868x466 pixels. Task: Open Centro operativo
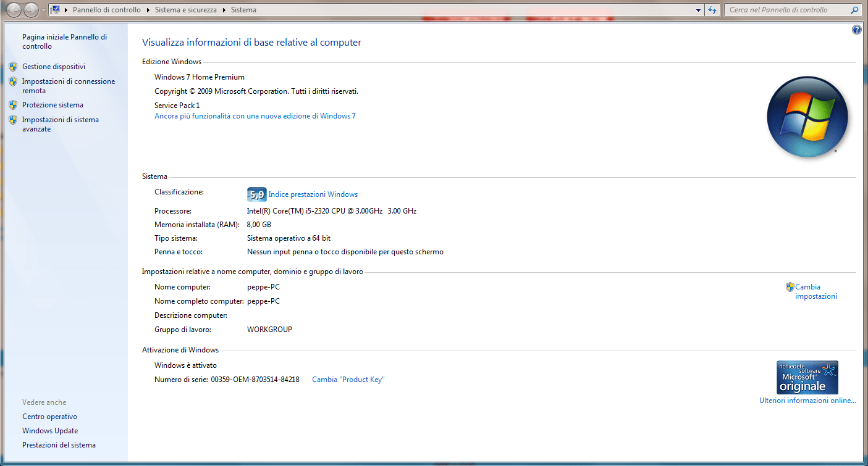click(49, 417)
